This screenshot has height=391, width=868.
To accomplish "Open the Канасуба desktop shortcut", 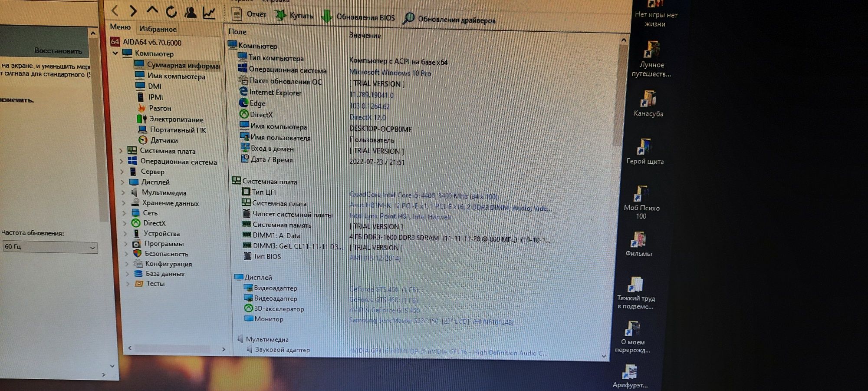I will (x=648, y=104).
